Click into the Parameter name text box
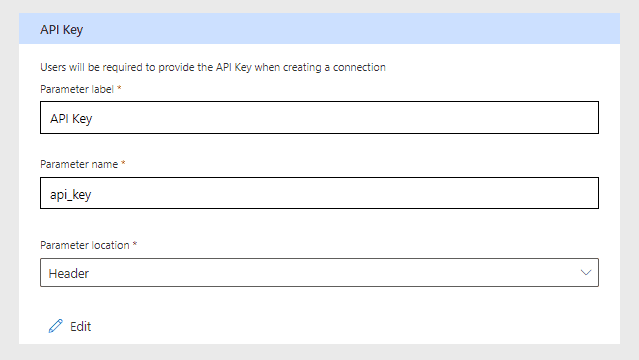 319,193
